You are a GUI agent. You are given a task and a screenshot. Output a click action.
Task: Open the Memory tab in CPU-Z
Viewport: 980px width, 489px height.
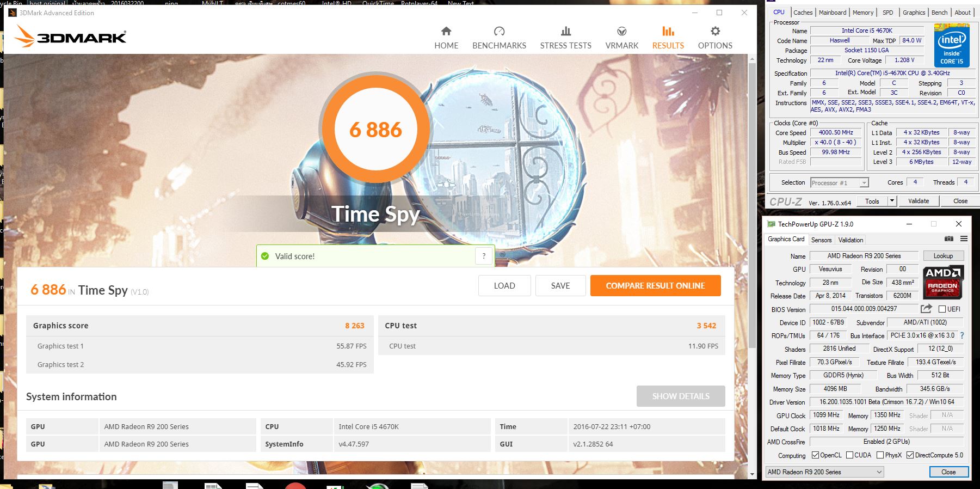coord(863,13)
